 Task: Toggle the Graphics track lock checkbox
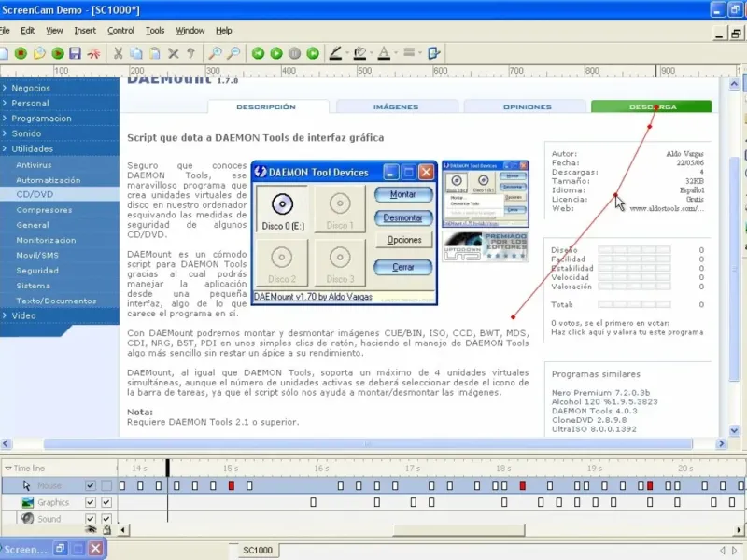point(106,502)
